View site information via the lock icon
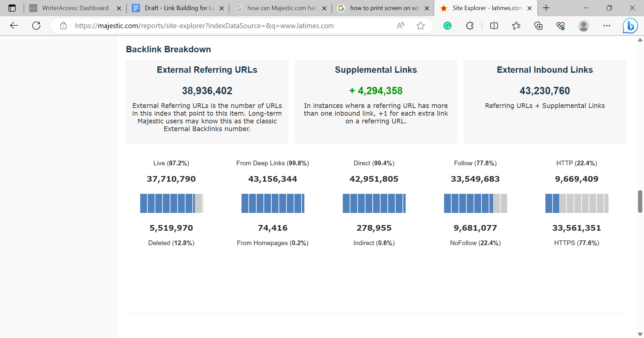The height and width of the screenshot is (338, 644). [x=63, y=25]
